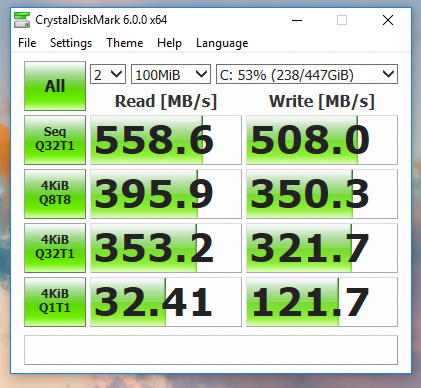Run the 4KiB Q1T1 benchmark
421x388 pixels.
coord(55,302)
